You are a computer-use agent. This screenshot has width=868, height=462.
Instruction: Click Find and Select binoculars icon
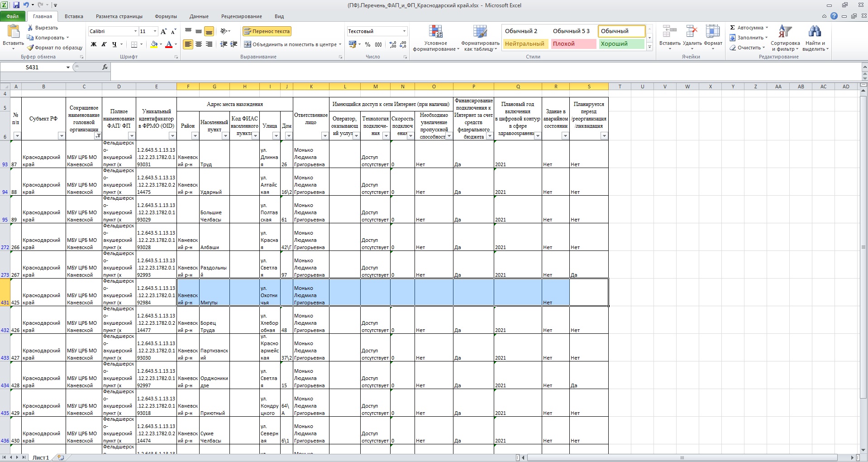point(815,38)
